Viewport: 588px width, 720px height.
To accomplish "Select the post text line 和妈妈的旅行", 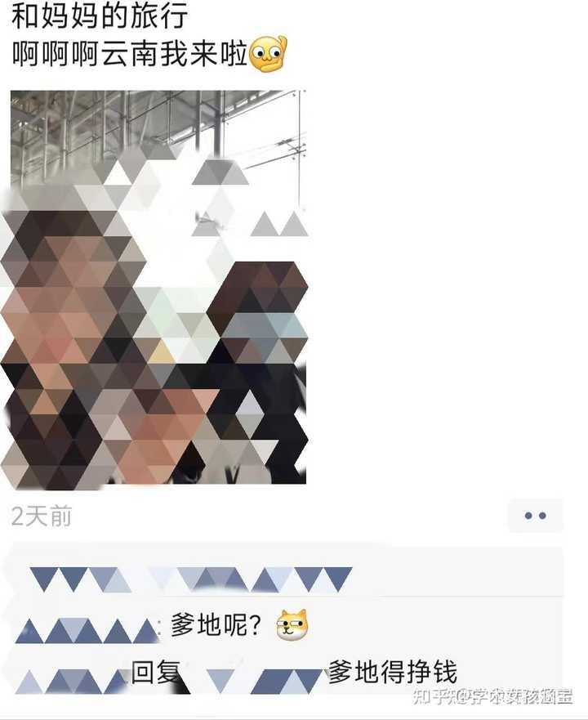I will pos(100,15).
